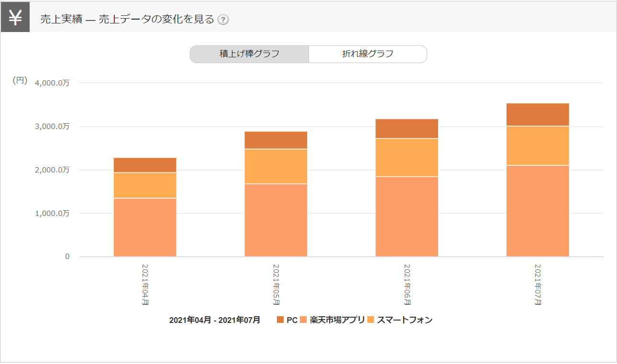Image resolution: width=617 pixels, height=364 pixels.
Task: Switch to 積上げ棒グラフ tab
Action: tap(249, 54)
